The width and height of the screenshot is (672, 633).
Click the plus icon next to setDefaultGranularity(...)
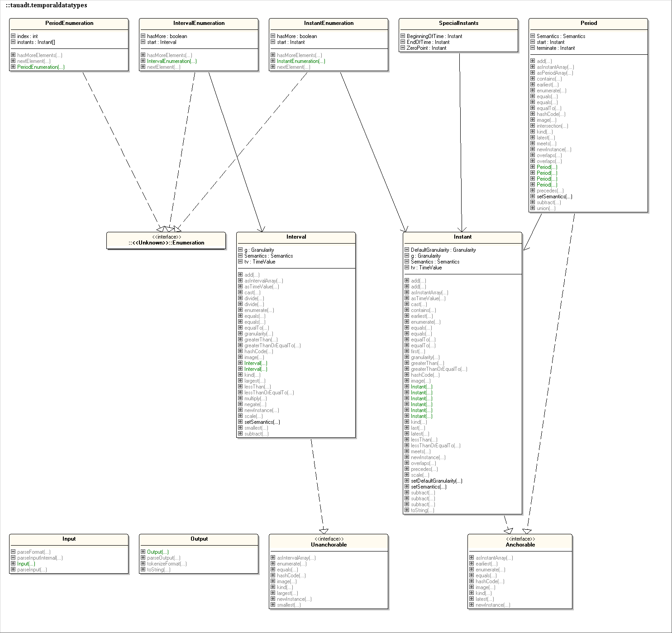tap(407, 481)
